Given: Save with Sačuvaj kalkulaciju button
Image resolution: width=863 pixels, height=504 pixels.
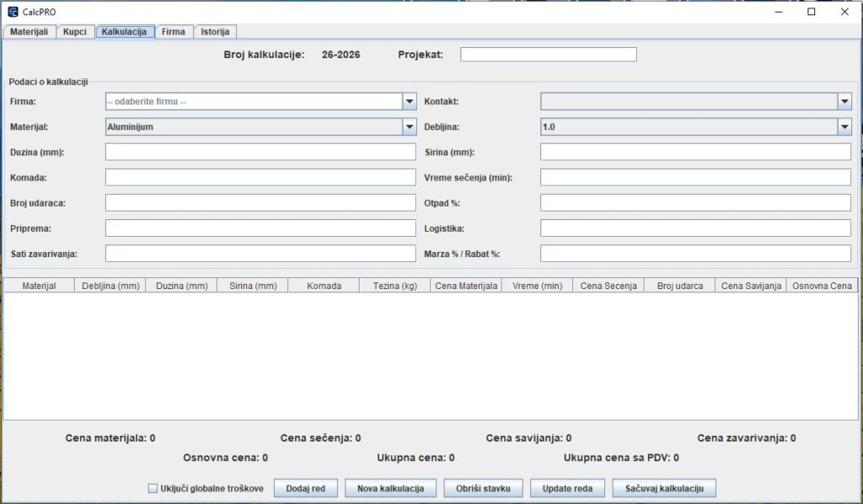Looking at the screenshot, I should click(664, 488).
